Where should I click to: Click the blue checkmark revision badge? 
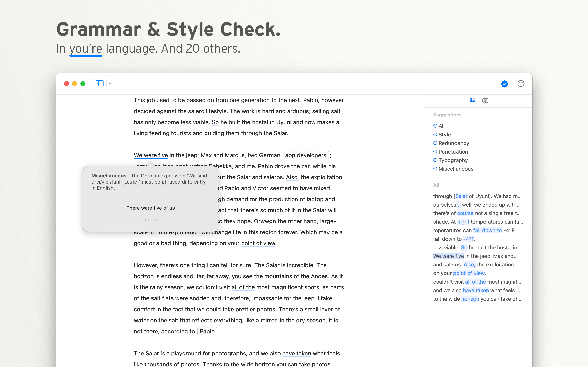pyautogui.click(x=504, y=84)
